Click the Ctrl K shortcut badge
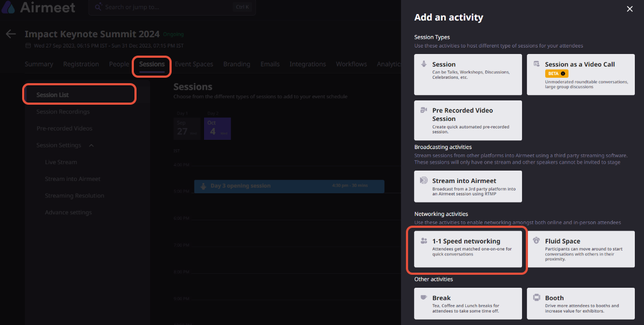Image resolution: width=644 pixels, height=325 pixels. (242, 7)
